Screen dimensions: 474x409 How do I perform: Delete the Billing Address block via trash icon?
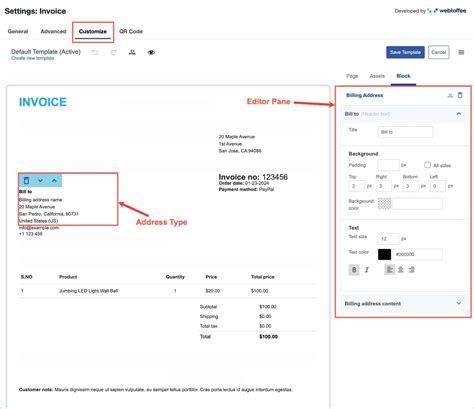click(460, 95)
